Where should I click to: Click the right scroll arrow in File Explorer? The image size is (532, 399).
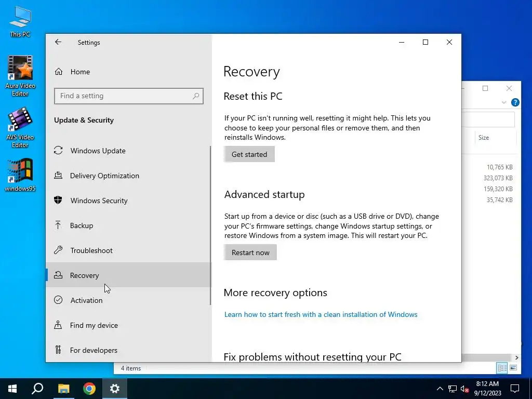click(x=517, y=357)
